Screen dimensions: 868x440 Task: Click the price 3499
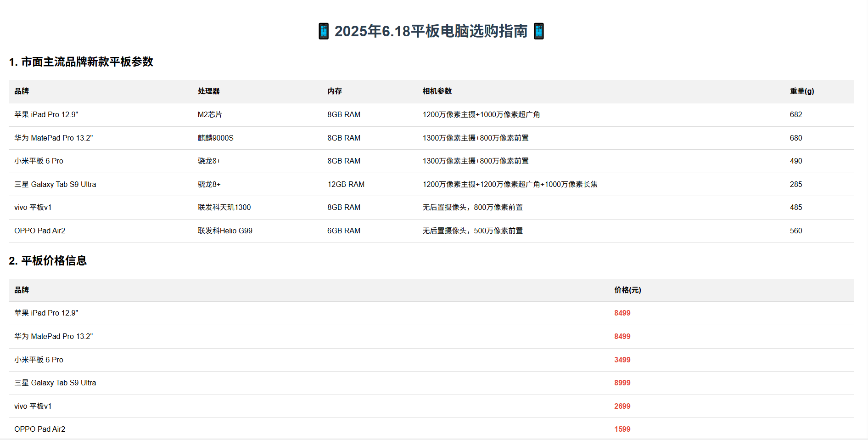point(622,360)
